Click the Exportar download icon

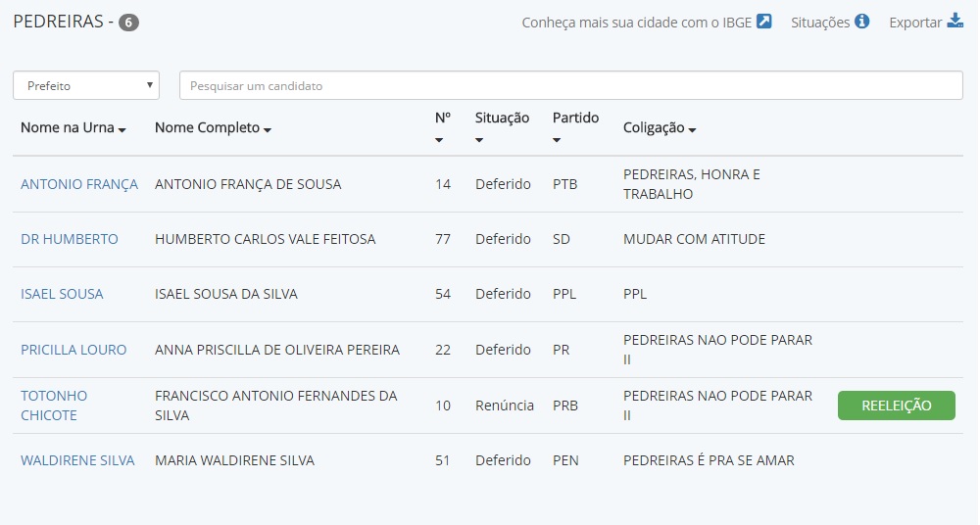click(955, 22)
